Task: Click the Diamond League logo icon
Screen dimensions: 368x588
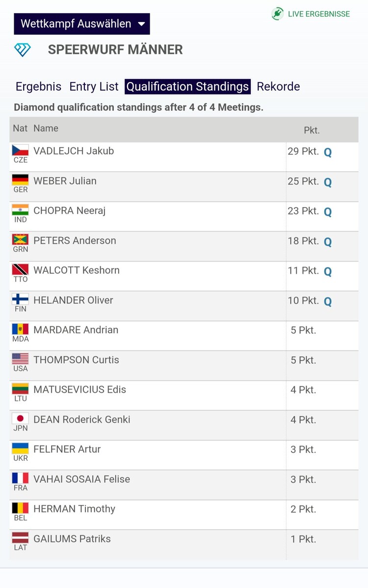Action: tap(22, 50)
